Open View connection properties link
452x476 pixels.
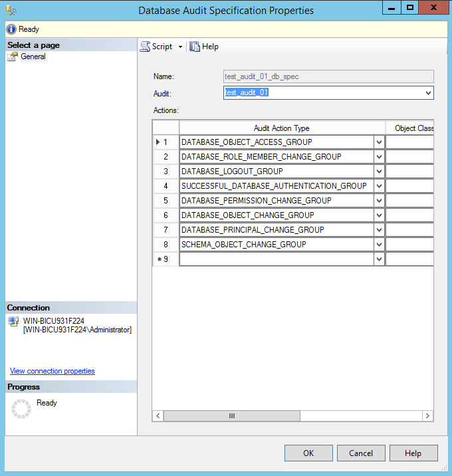(53, 371)
